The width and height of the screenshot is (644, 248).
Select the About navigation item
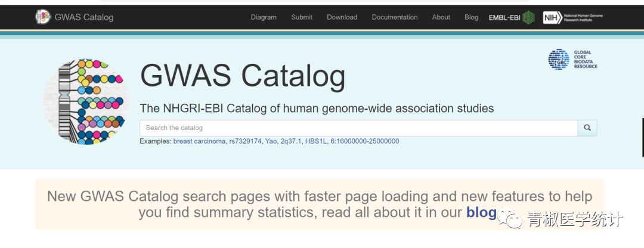click(441, 17)
